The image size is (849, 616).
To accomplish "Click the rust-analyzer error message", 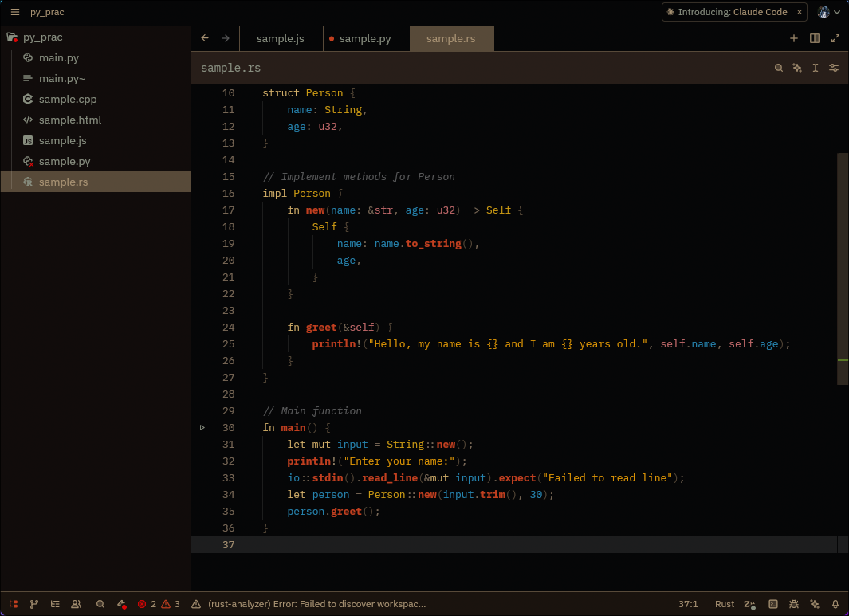I will [x=309, y=604].
